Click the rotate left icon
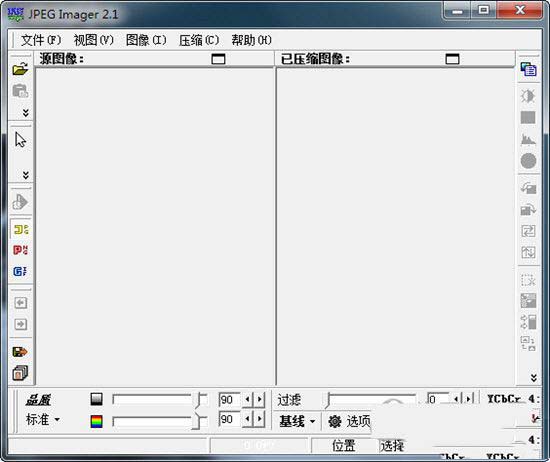550x462 pixels. pyautogui.click(x=528, y=188)
